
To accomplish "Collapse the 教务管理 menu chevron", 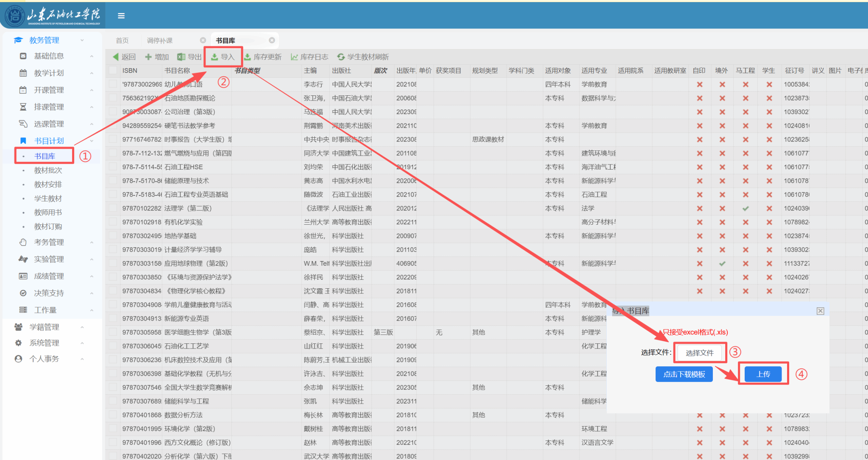I will click(82, 40).
